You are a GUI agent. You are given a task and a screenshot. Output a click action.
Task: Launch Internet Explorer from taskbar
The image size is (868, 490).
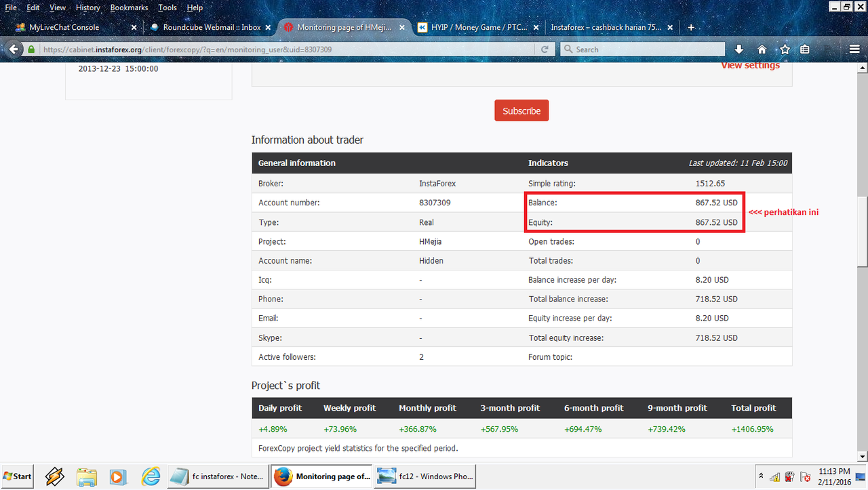point(150,476)
